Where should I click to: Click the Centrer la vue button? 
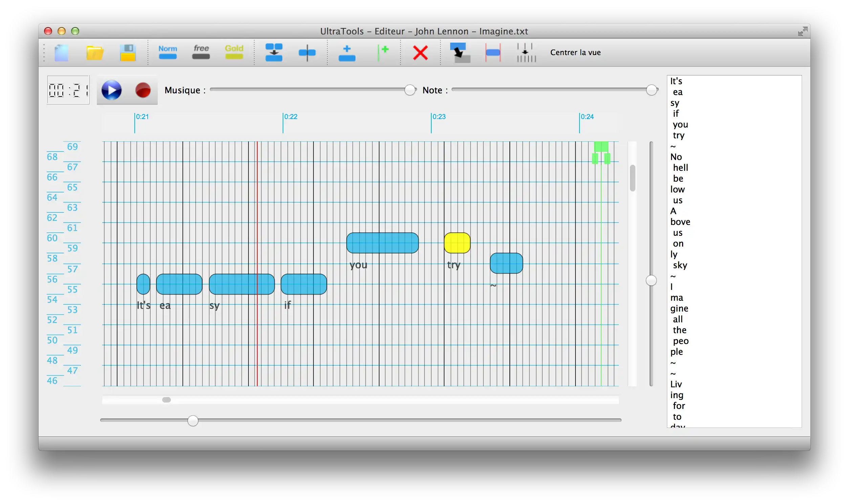(575, 52)
